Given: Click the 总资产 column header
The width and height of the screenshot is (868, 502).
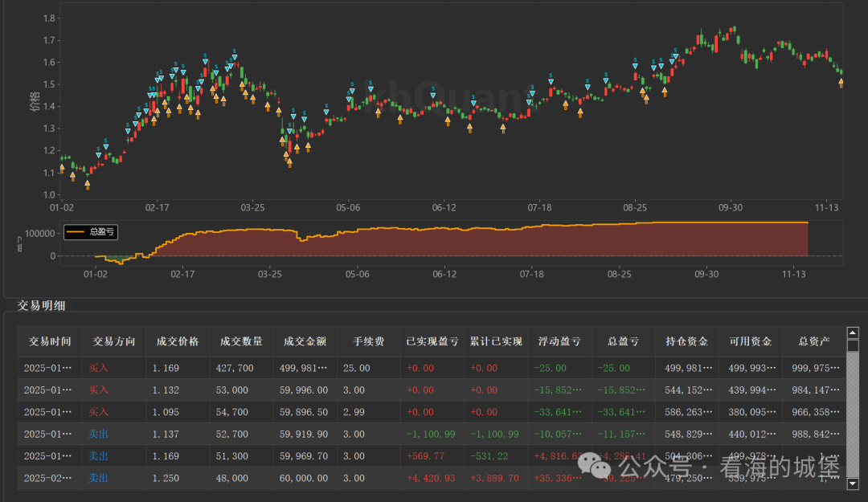Looking at the screenshot, I should tap(813, 341).
